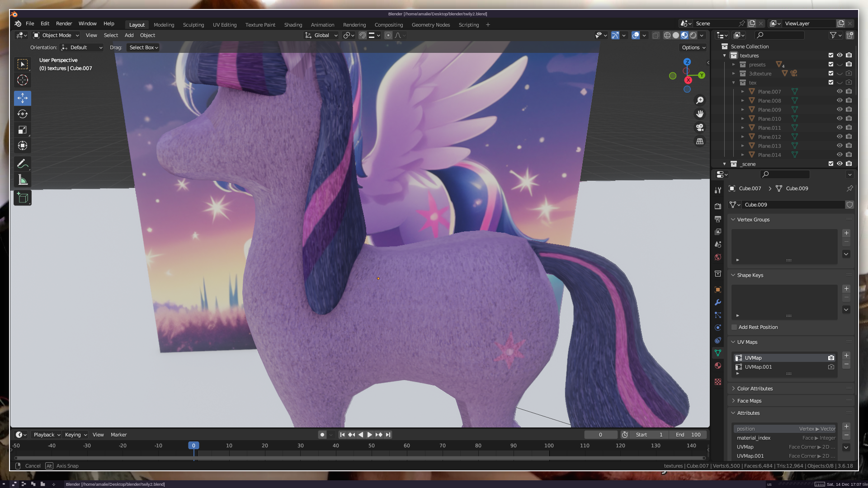
Task: Select the Rotate tool in the left toolbar
Action: pyautogui.click(x=23, y=114)
